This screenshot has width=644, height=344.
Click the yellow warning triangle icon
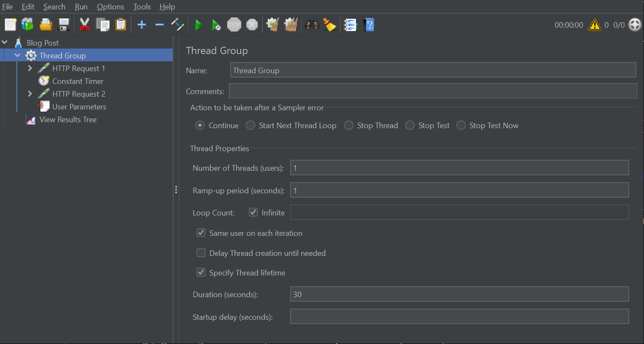594,25
